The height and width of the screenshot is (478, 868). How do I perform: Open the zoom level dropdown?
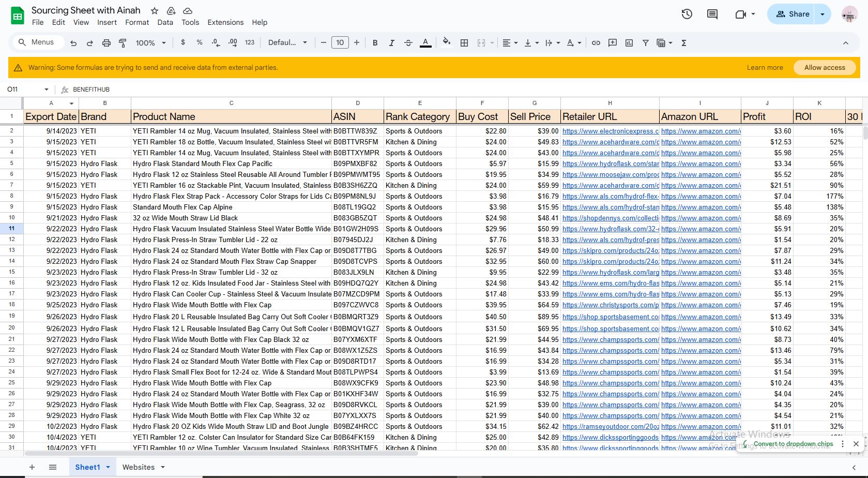(150, 43)
